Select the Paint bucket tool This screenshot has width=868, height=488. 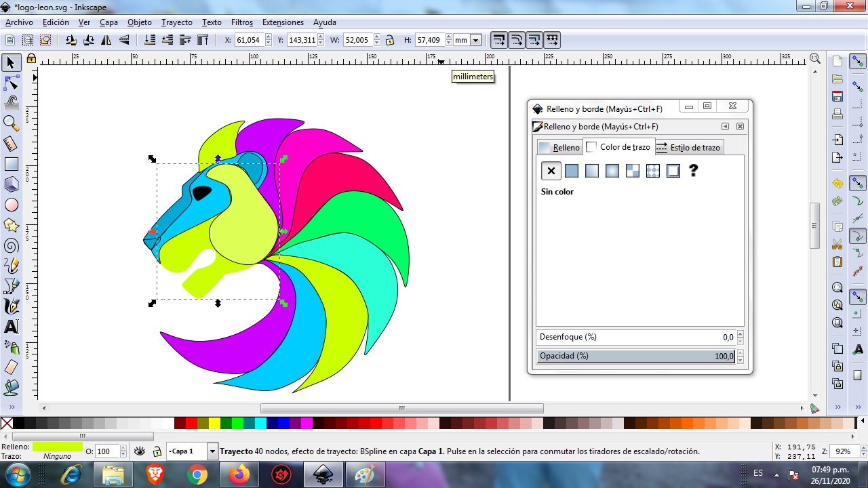click(11, 388)
